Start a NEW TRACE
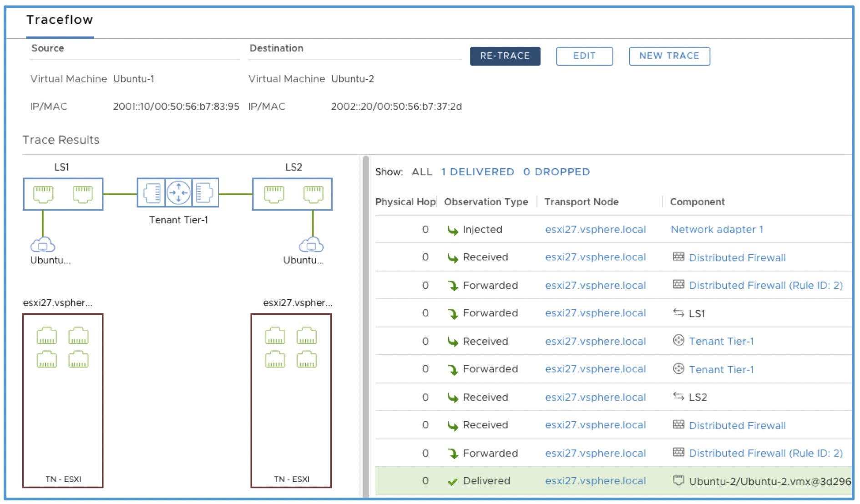This screenshot has width=860, height=504. coord(669,56)
